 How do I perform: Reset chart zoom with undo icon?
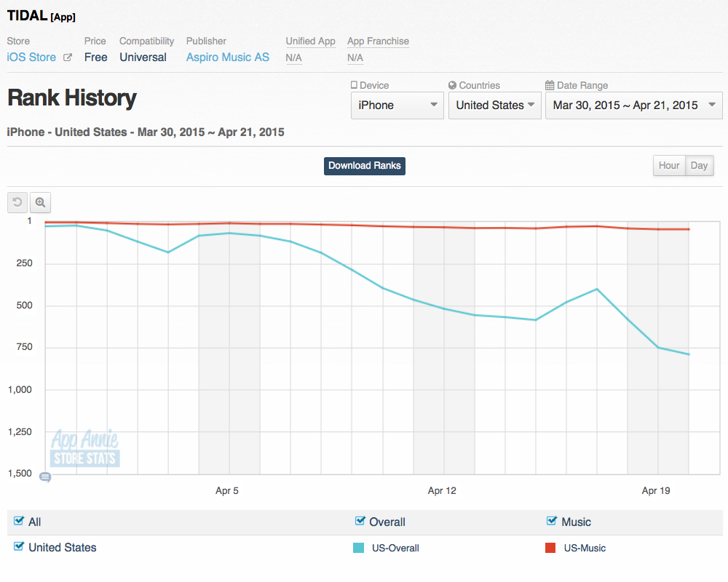tap(17, 202)
